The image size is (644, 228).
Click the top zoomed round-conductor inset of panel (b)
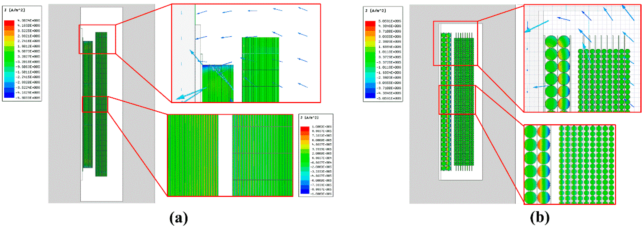click(x=583, y=58)
